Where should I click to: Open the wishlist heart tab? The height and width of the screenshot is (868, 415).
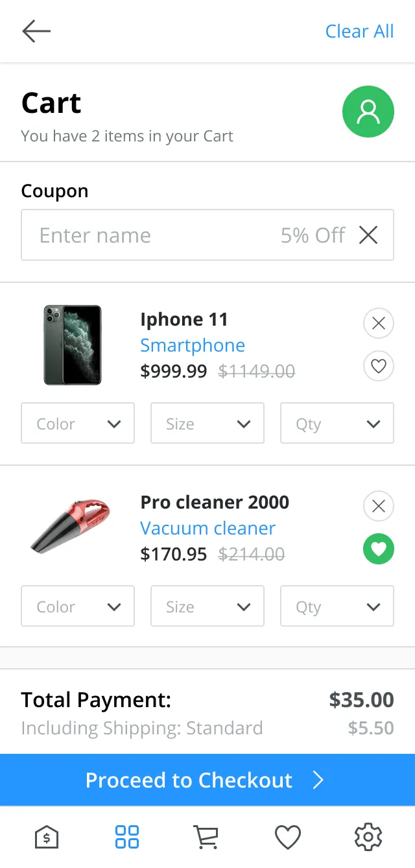click(288, 837)
